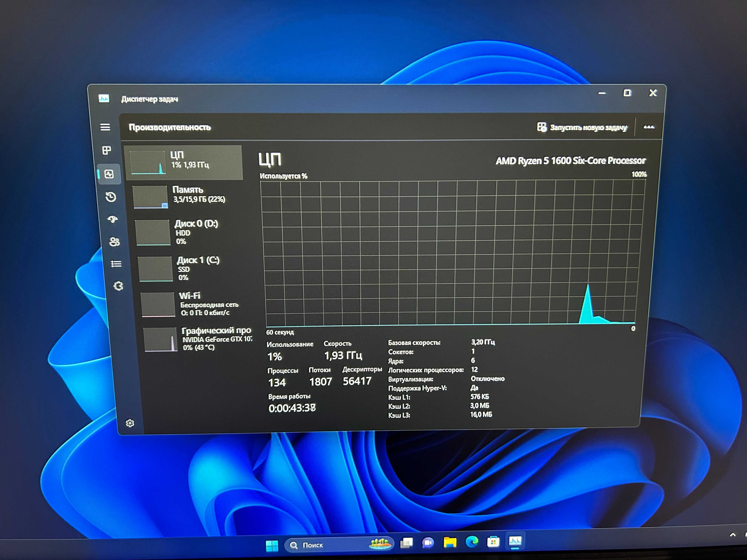Open the Startup apps page icon

(113, 219)
